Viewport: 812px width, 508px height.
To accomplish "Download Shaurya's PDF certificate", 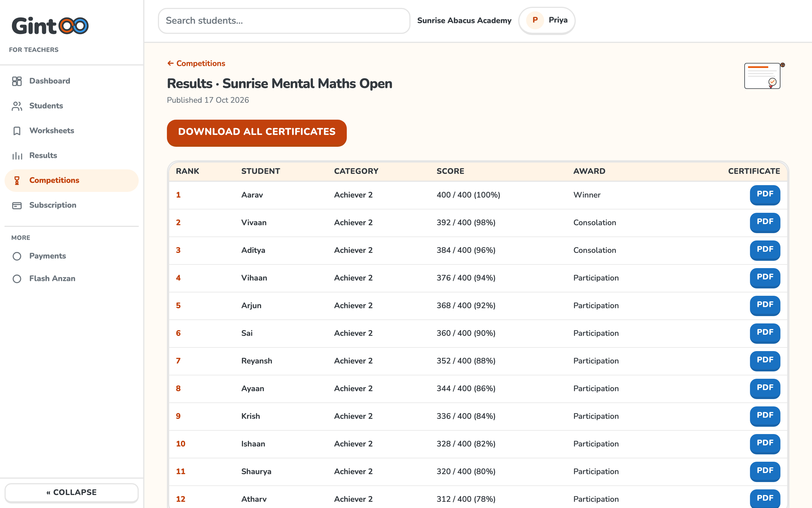I will [765, 471].
